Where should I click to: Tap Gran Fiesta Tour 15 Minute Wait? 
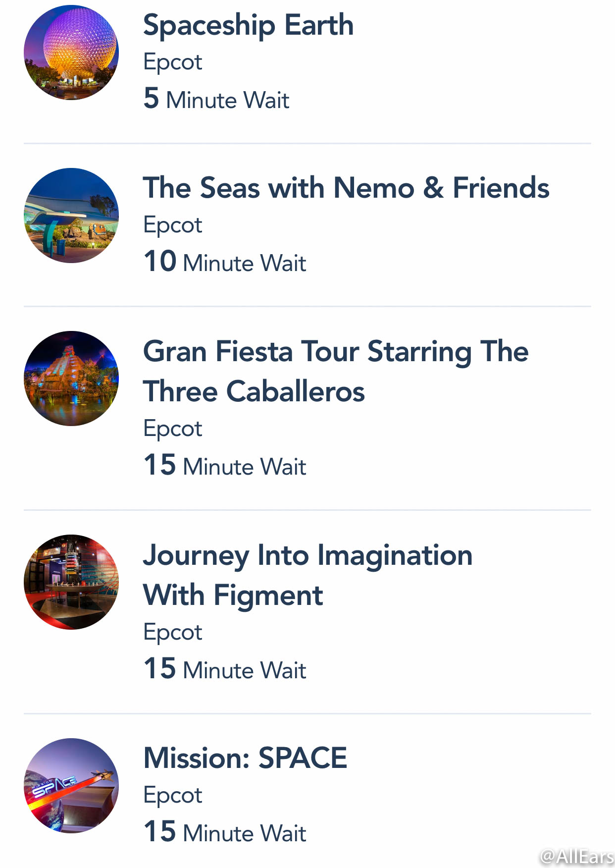pos(225,465)
